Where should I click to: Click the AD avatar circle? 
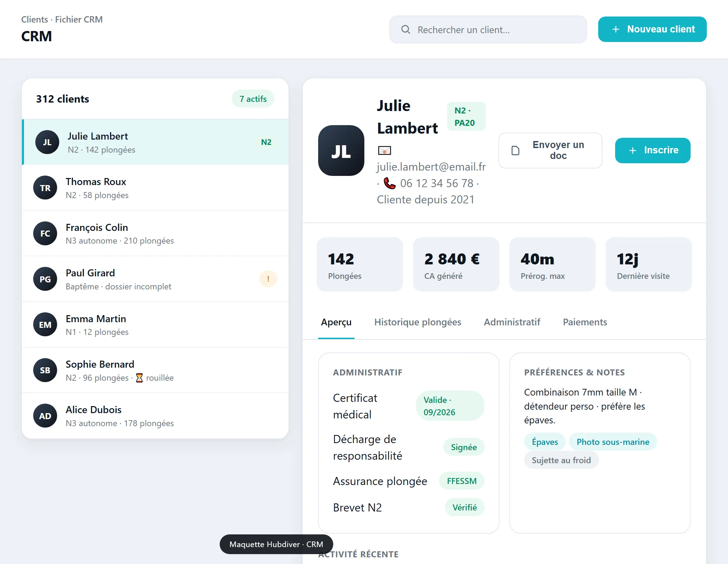click(x=45, y=416)
